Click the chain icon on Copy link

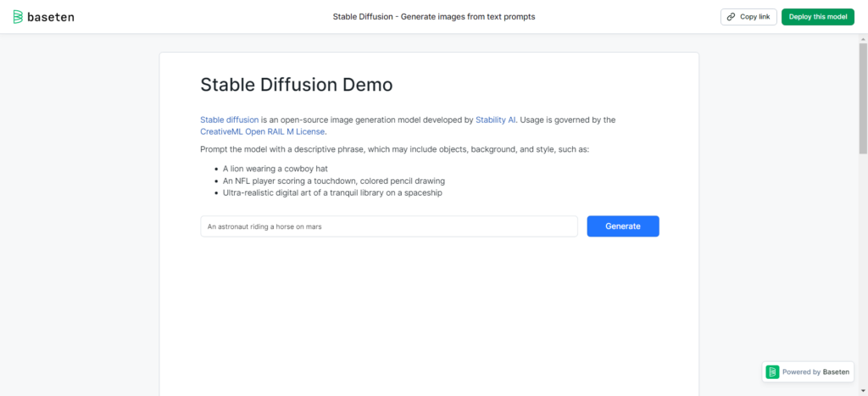(732, 17)
